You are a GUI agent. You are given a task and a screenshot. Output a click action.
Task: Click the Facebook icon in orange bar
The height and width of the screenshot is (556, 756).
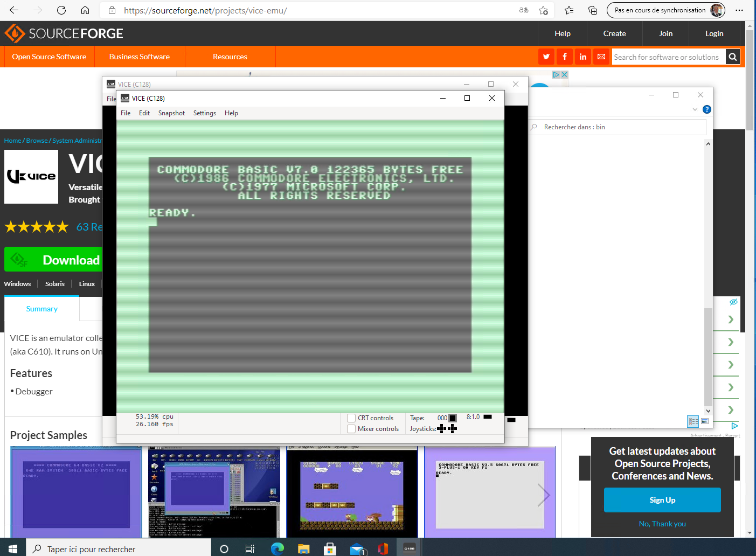pyautogui.click(x=565, y=57)
